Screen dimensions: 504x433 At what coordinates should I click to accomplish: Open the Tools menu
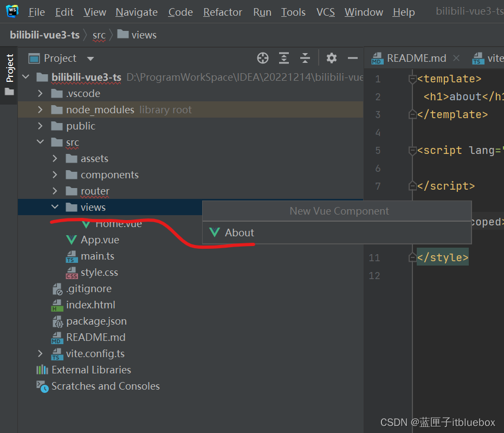click(x=293, y=12)
